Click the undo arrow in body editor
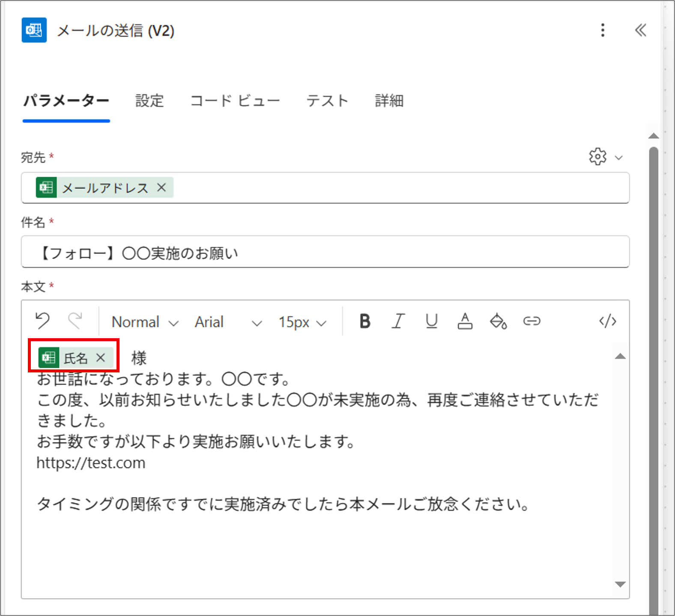 42,321
